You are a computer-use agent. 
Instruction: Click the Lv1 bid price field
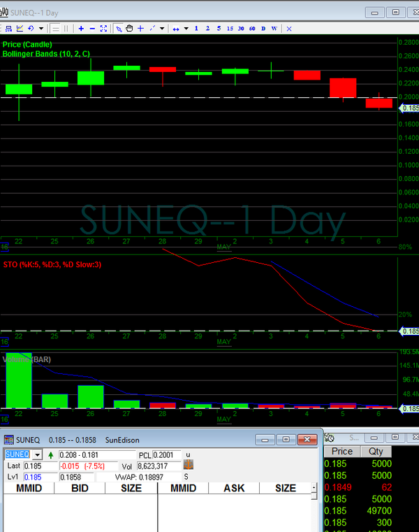pos(40,477)
